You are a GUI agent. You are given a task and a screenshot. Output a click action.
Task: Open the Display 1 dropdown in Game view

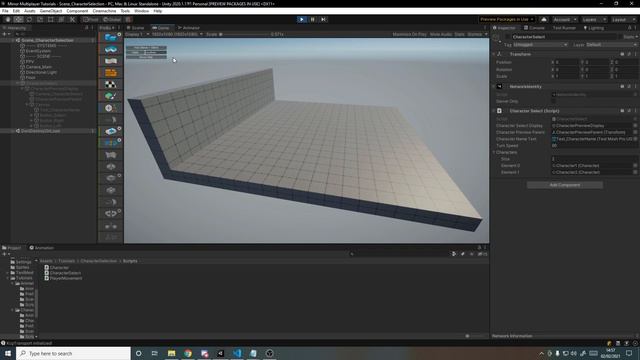click(137, 34)
